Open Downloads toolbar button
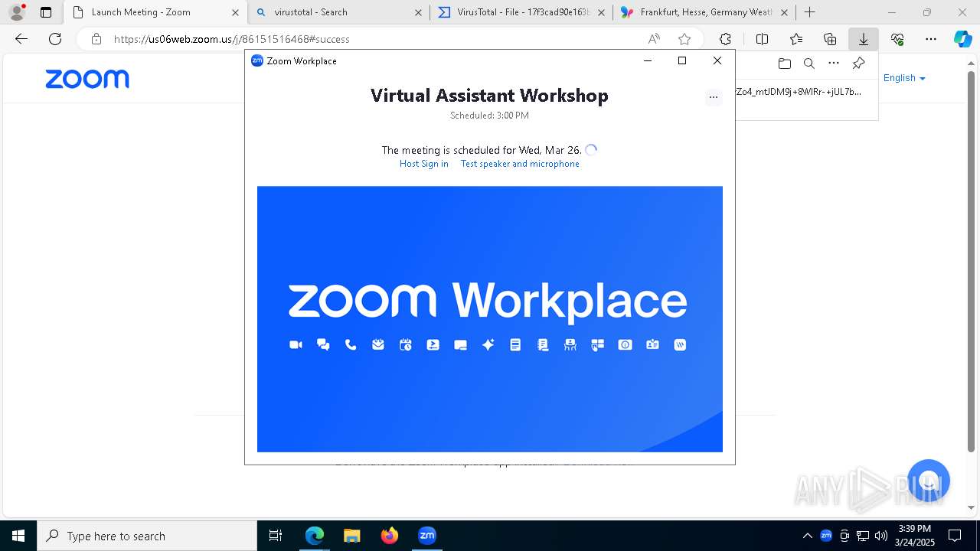980x551 pixels. coord(864,39)
